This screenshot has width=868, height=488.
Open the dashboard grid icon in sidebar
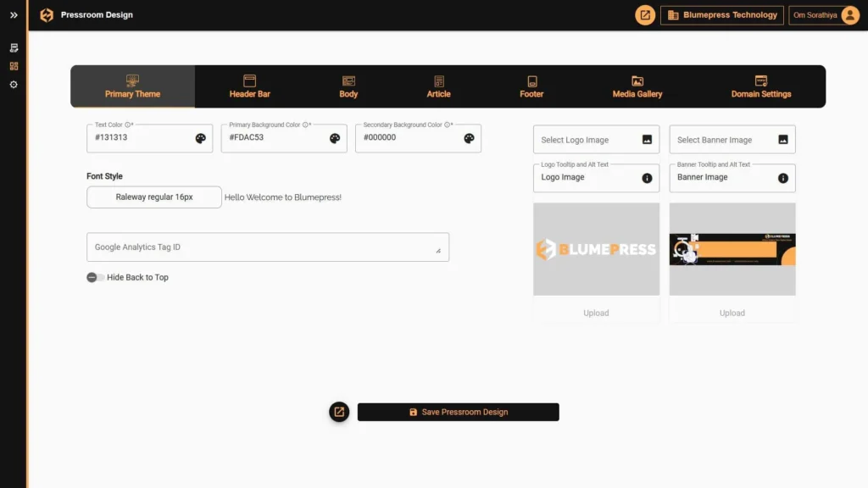13,66
